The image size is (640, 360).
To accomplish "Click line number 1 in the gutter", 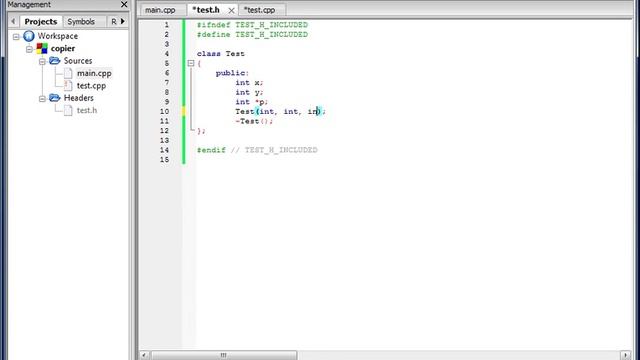I will 167,25.
